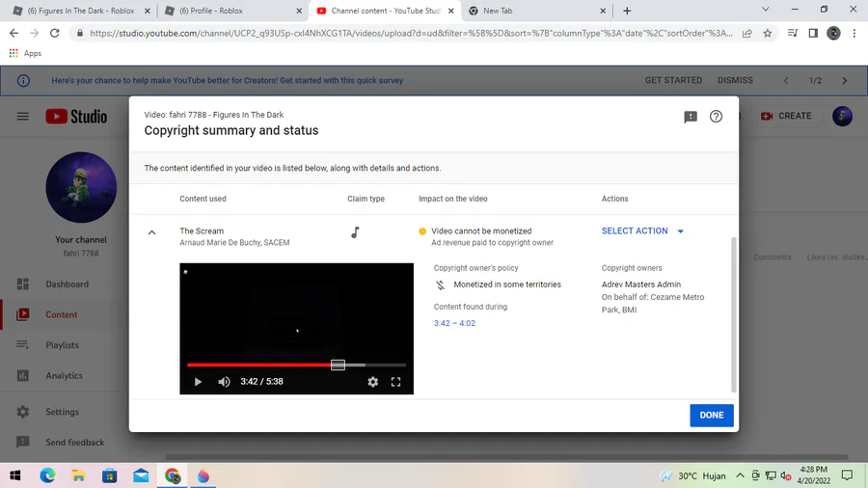Open Chrome tab search dropdown

coord(765,10)
